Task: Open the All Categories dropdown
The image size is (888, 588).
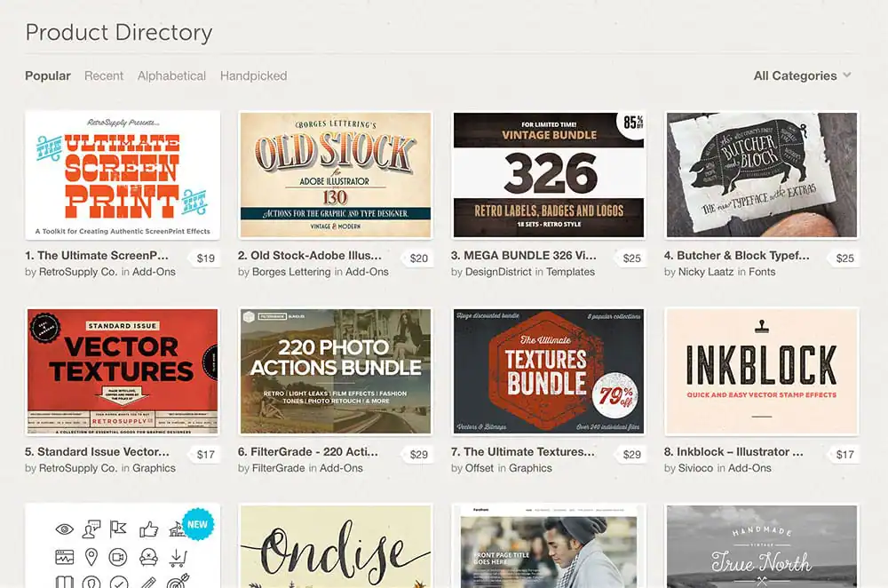Action: (x=796, y=75)
